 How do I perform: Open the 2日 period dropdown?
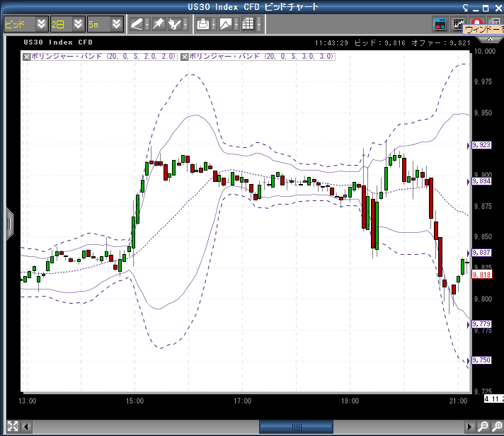click(78, 24)
